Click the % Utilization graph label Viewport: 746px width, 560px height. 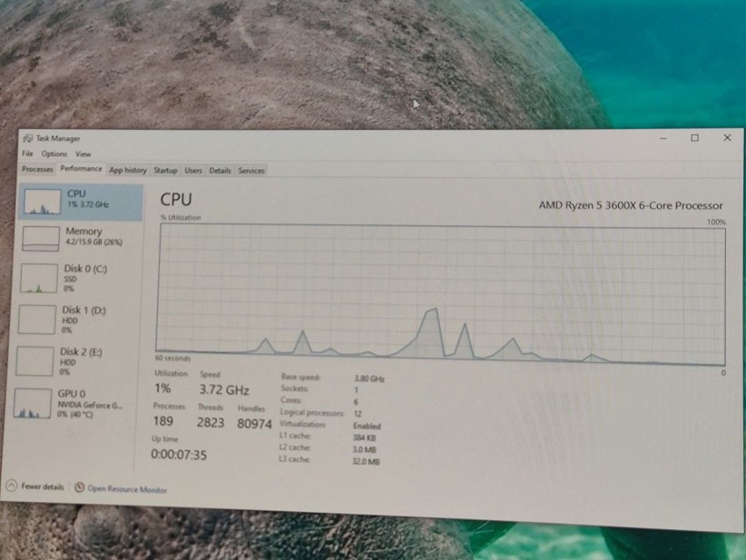[x=181, y=218]
